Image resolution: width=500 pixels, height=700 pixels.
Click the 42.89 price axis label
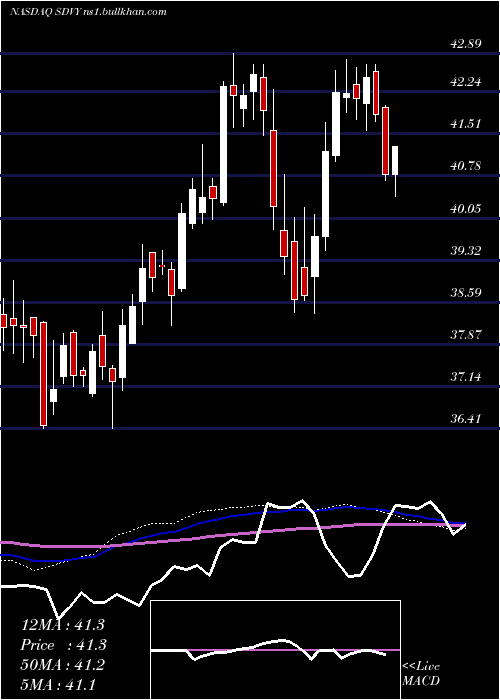point(466,44)
